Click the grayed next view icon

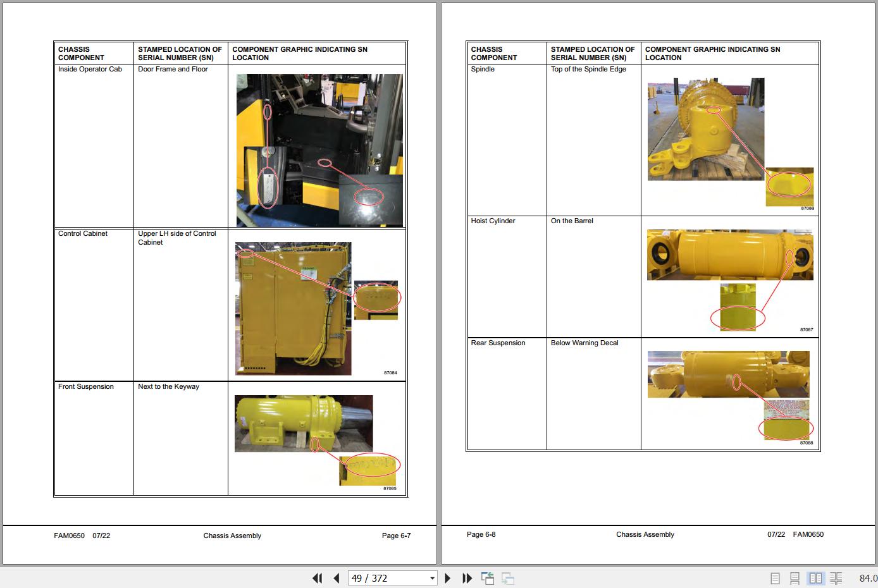(508, 578)
